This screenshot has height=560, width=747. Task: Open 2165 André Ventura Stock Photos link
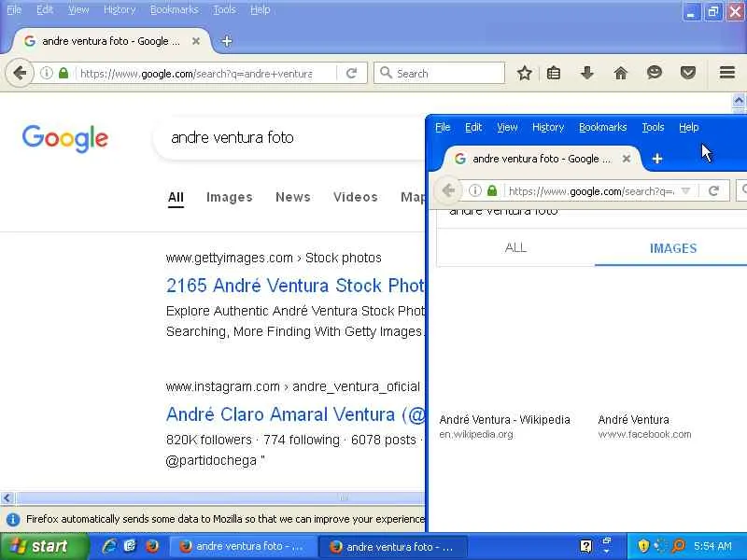click(x=295, y=286)
